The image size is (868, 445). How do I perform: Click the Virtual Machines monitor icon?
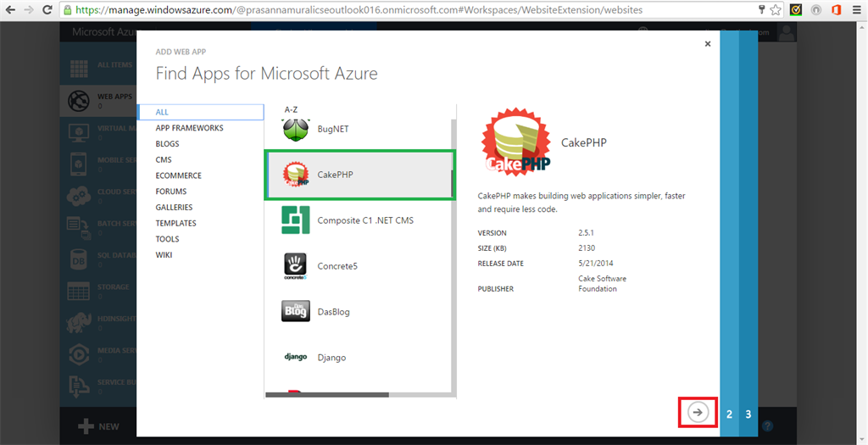pos(79,132)
